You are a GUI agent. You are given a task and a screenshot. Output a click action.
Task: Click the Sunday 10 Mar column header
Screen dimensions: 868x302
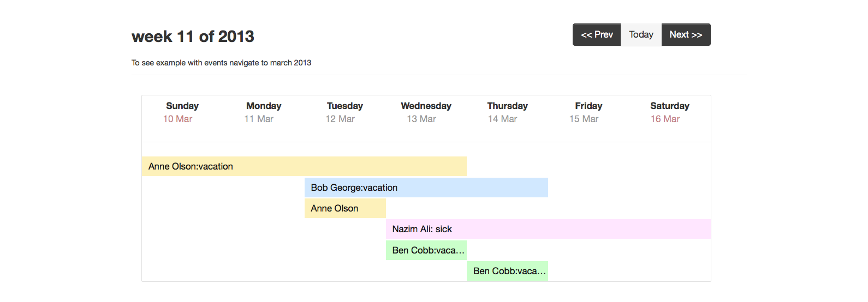click(182, 112)
